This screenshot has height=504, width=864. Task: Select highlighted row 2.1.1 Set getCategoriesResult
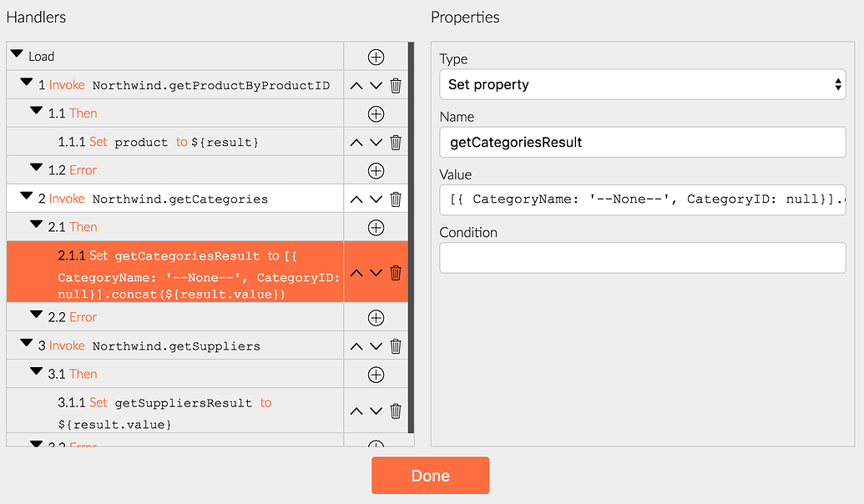click(x=175, y=272)
